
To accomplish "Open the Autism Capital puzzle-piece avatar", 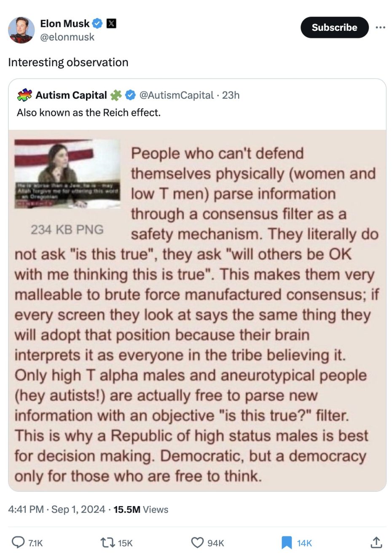I will click(24, 95).
